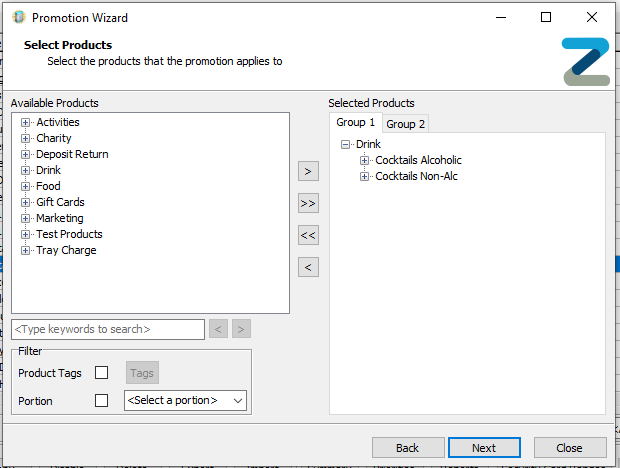Click the next search result arrow
The height and width of the screenshot is (468, 620).
point(241,329)
